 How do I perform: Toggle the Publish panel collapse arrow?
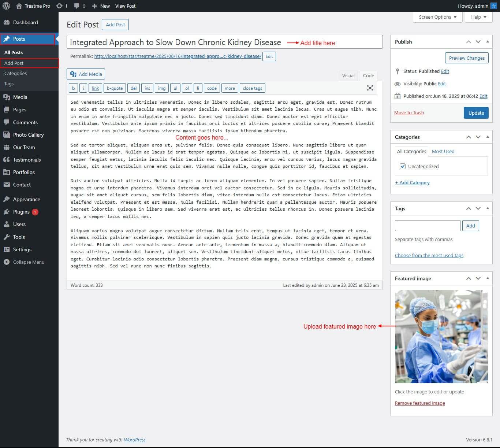[x=488, y=42]
